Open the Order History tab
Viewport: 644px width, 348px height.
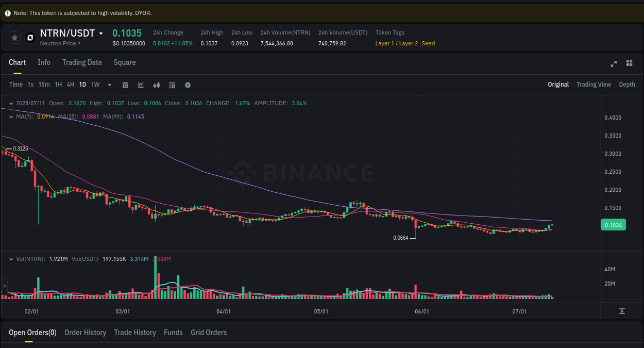pyautogui.click(x=85, y=333)
